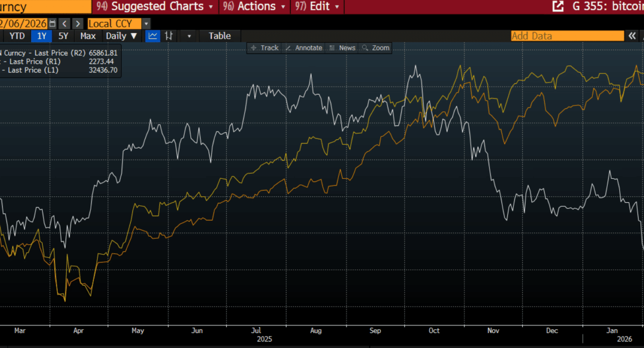Switch to the bar/candle chart icon
This screenshot has height=348, width=644.
coord(169,36)
